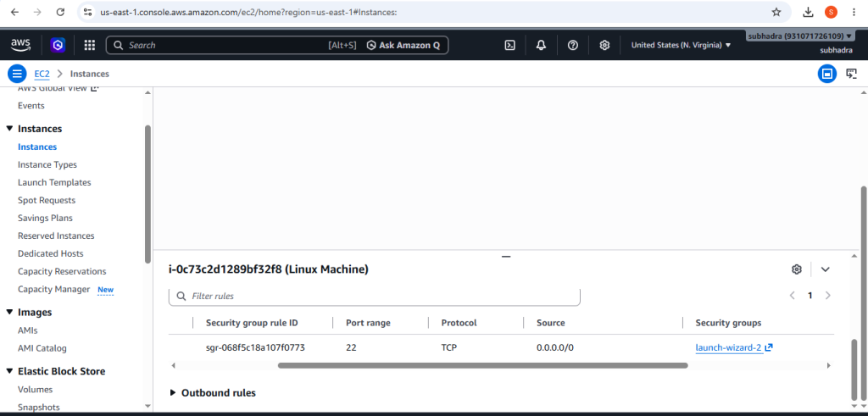Open the subhadra account menu
Image resolution: width=868 pixels, height=416 pixels.
tap(800, 36)
